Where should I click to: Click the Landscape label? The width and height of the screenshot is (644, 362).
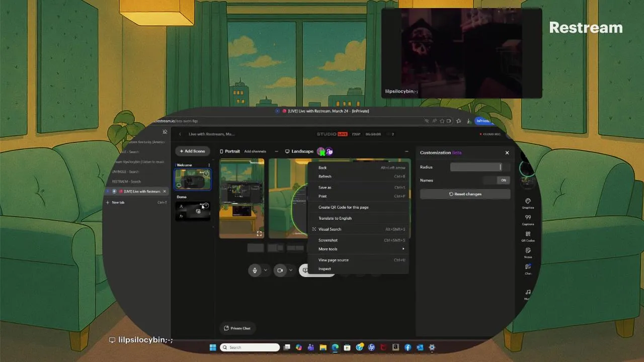302,151
